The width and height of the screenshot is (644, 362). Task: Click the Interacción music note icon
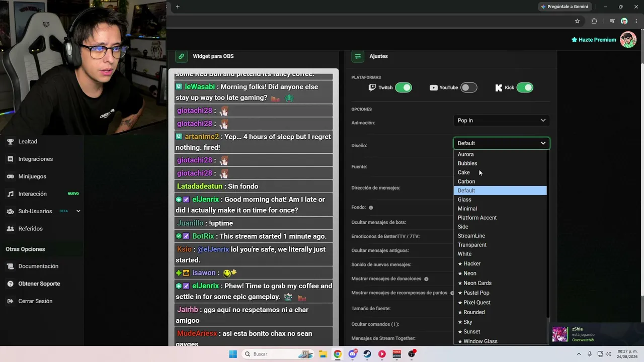point(10,194)
